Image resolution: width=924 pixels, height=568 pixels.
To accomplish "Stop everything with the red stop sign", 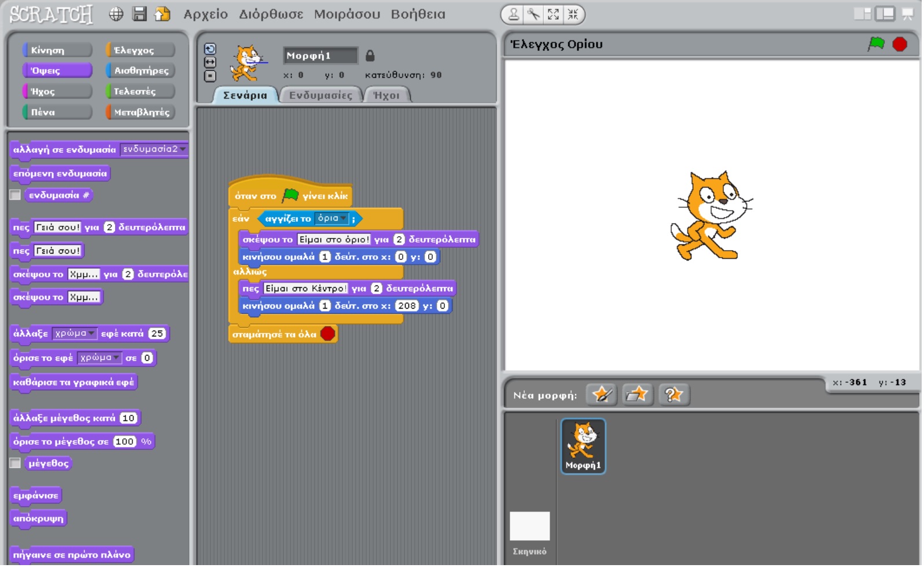I will pyautogui.click(x=900, y=44).
